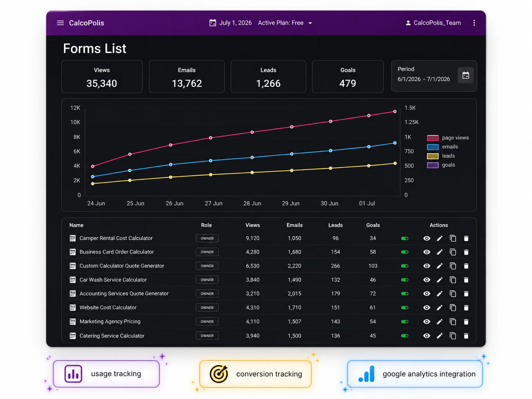
Task: Click the Emails 13,762 summary card
Action: (x=187, y=77)
